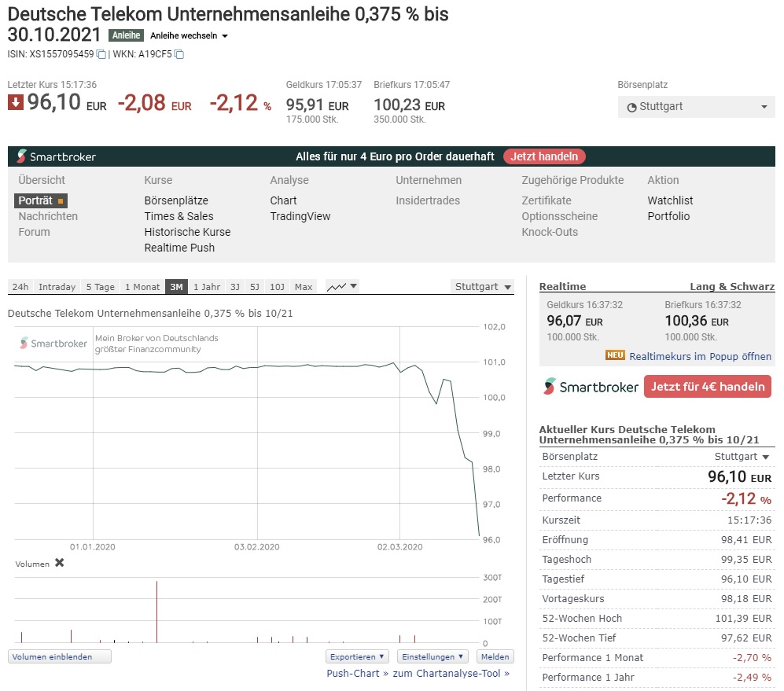Copy the WKN code to clipboard
The width and height of the screenshot is (784, 691).
pos(179,54)
